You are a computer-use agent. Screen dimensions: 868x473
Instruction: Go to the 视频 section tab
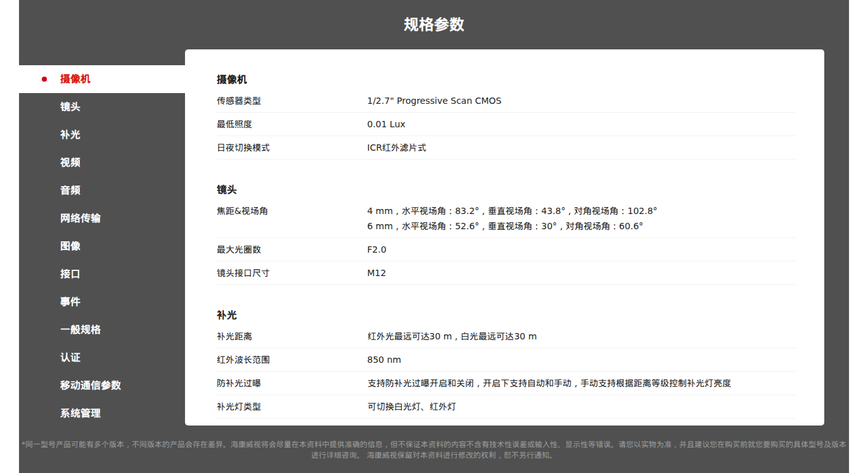102,163
